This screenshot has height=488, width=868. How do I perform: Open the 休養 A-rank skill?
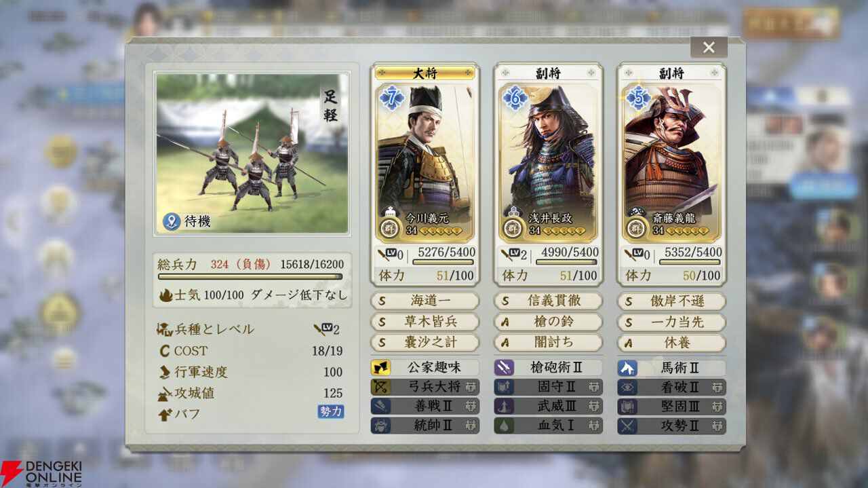[671, 343]
